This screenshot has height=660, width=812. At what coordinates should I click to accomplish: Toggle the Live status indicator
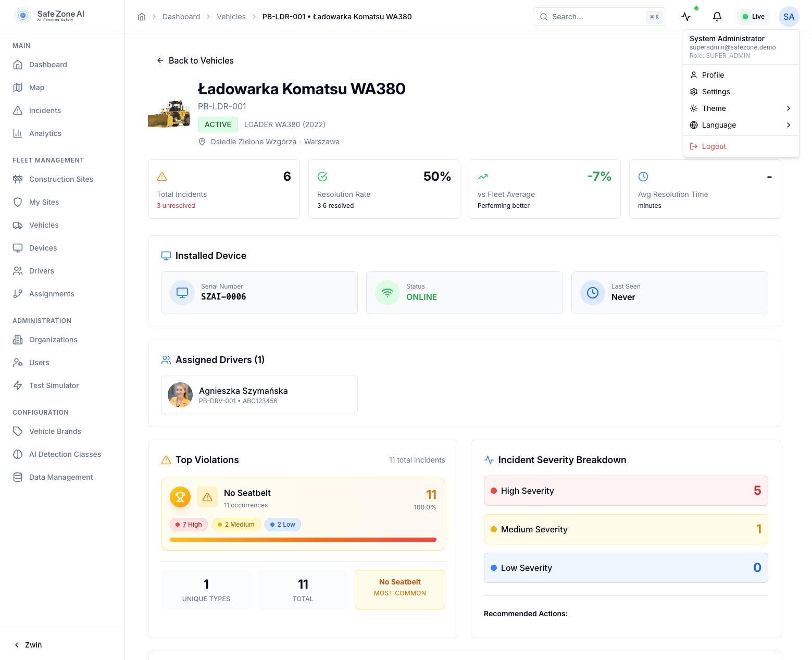coord(753,17)
